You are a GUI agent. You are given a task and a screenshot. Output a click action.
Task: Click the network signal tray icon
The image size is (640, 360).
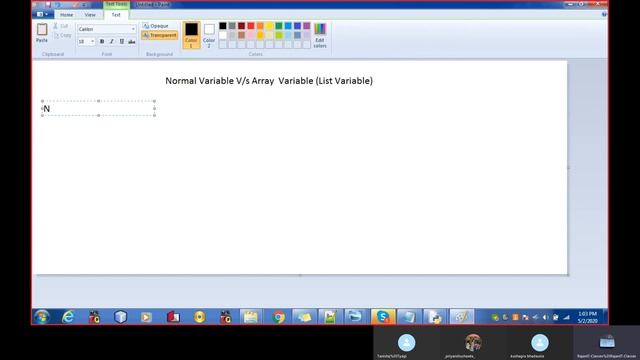pyautogui.click(x=566, y=317)
